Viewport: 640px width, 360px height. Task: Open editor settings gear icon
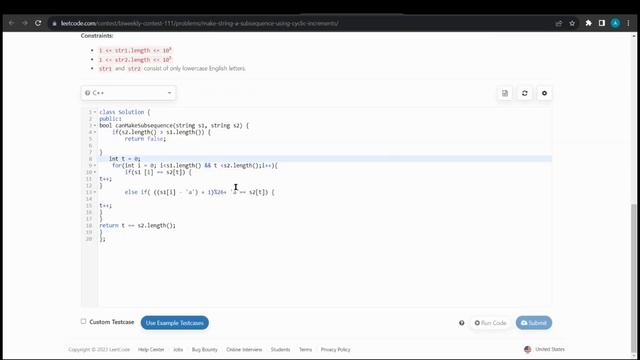tap(544, 93)
